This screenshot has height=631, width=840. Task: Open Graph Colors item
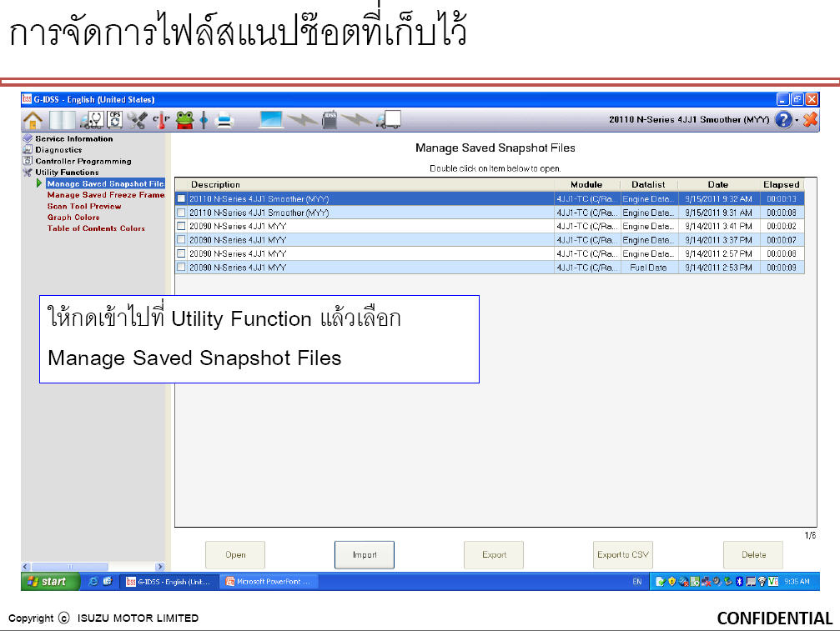(x=73, y=218)
